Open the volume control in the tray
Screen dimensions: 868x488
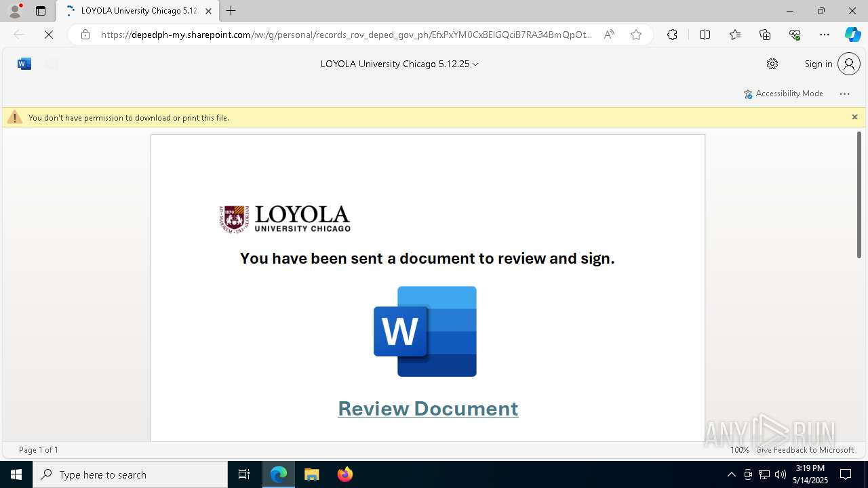tap(781, 474)
